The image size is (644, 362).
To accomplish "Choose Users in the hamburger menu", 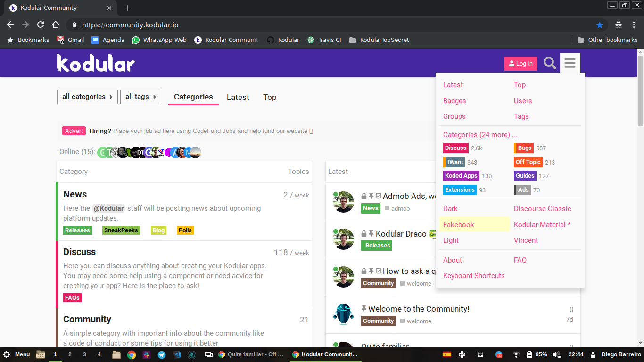I will [523, 101].
